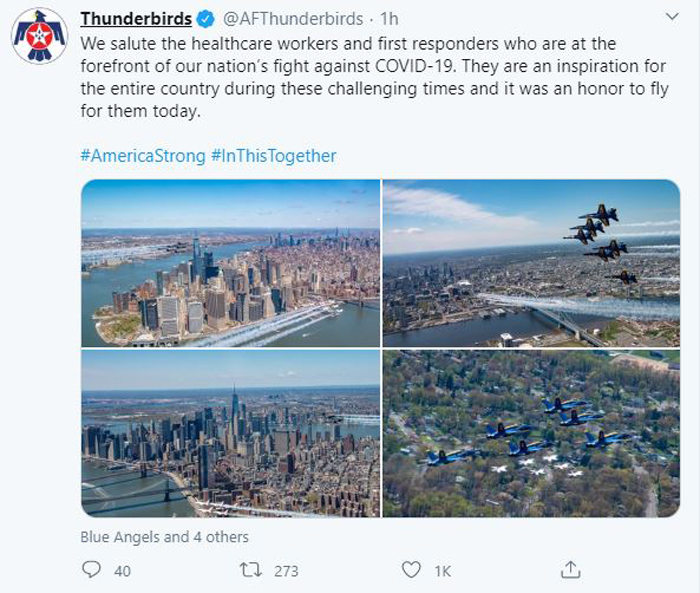
Task: Open Blue Angels and 4 others tags
Action: (x=164, y=537)
